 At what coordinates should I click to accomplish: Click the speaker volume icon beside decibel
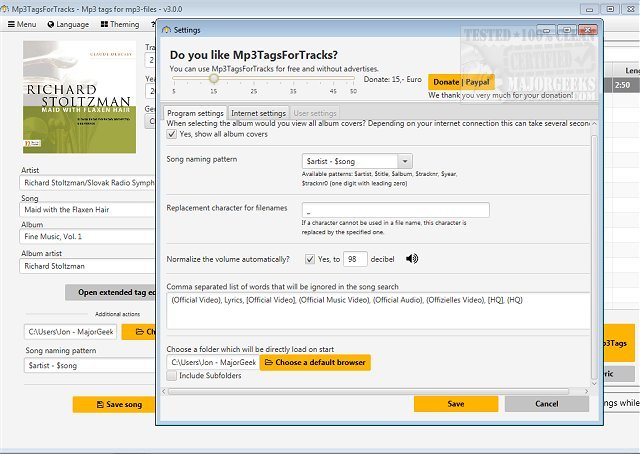pyautogui.click(x=412, y=259)
